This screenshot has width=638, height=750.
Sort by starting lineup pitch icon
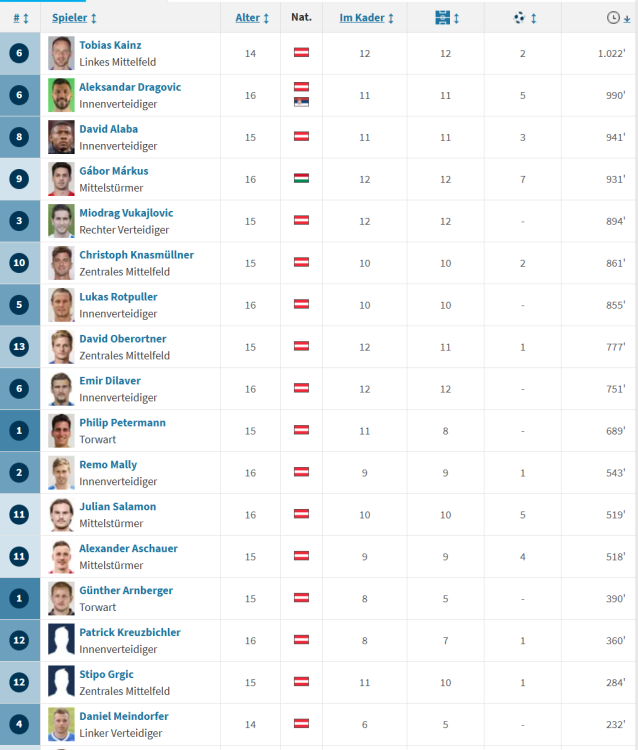click(x=444, y=18)
